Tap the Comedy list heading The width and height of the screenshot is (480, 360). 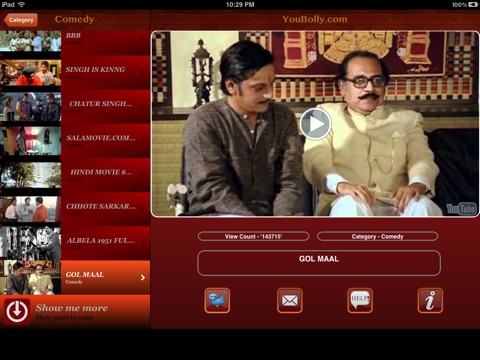[x=74, y=19]
